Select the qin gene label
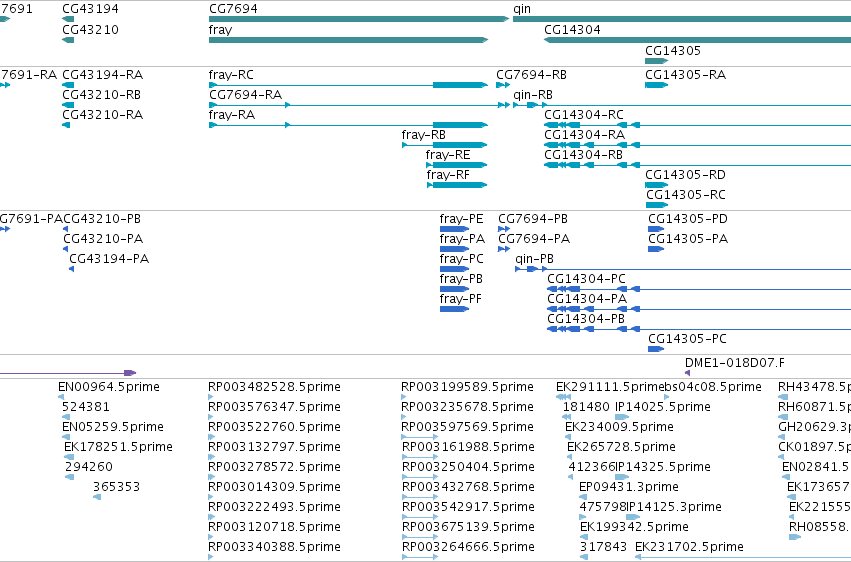Screen dimensions: 851x562 click(522, 9)
